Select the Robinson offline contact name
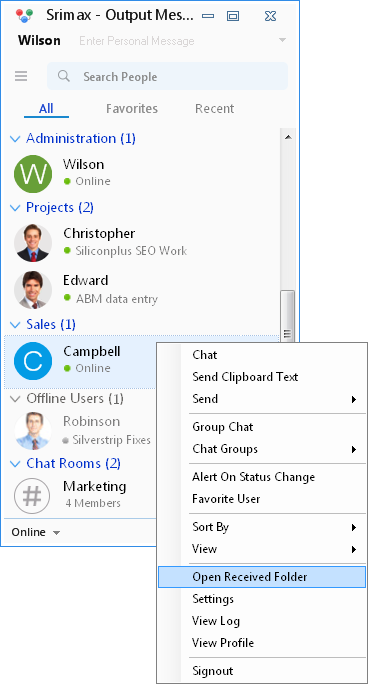The image size is (368, 684). tap(92, 421)
